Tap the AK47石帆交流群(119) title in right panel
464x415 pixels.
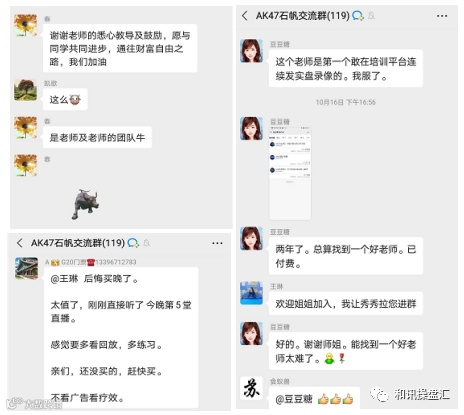tap(303, 16)
